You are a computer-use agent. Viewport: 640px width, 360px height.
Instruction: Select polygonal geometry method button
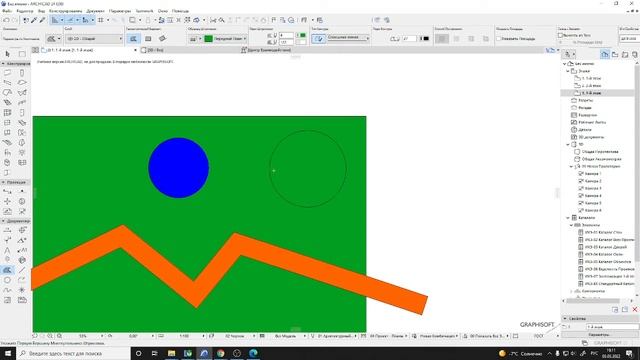[133, 39]
